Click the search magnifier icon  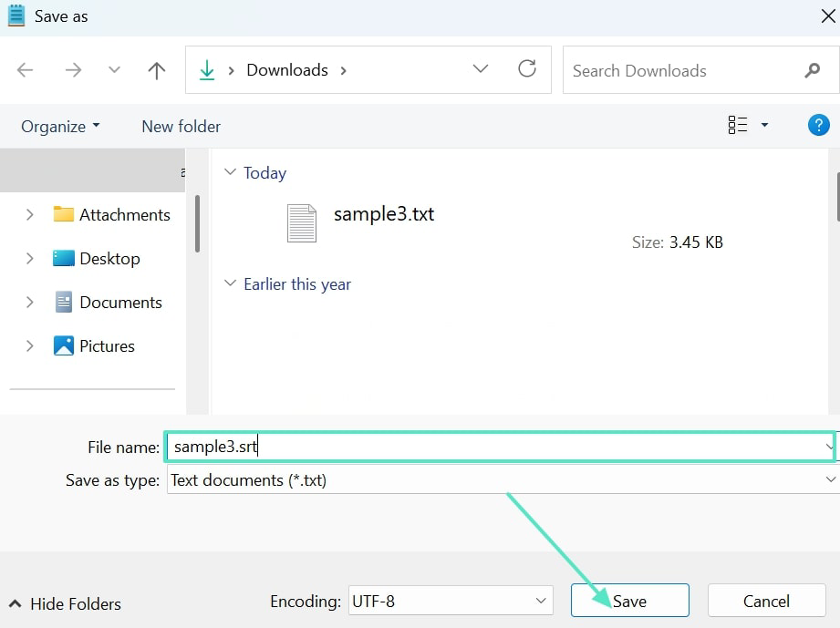[x=812, y=70]
